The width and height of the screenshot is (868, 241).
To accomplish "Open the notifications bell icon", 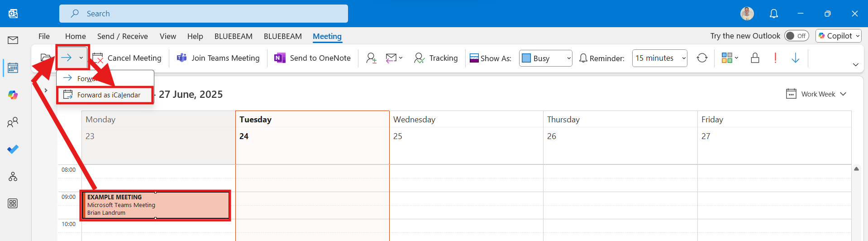I will click(774, 14).
